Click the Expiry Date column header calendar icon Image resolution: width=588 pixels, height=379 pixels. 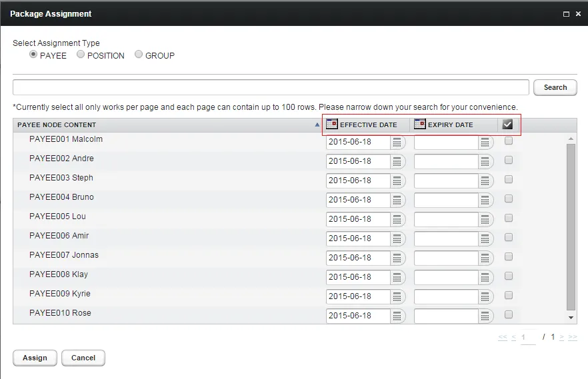[x=419, y=124]
